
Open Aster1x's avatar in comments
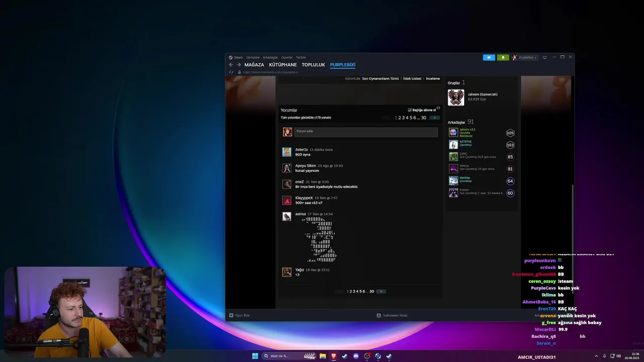287,152
